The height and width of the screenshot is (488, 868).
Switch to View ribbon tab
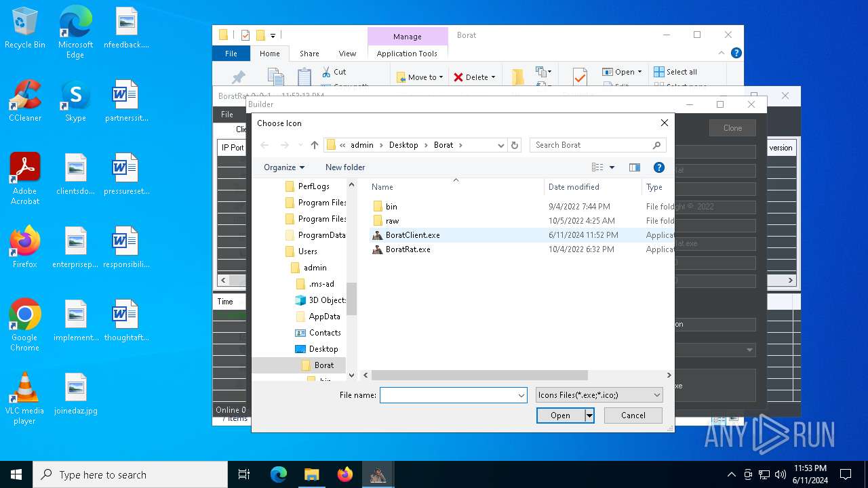(x=347, y=54)
